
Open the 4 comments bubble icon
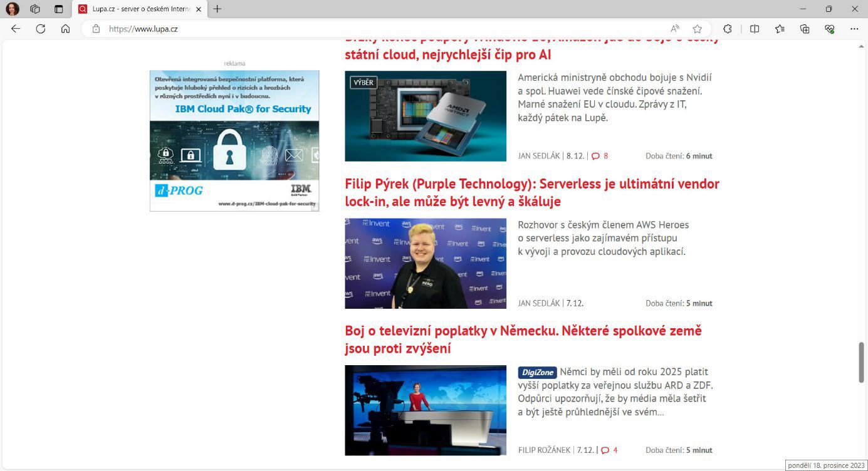pos(609,450)
